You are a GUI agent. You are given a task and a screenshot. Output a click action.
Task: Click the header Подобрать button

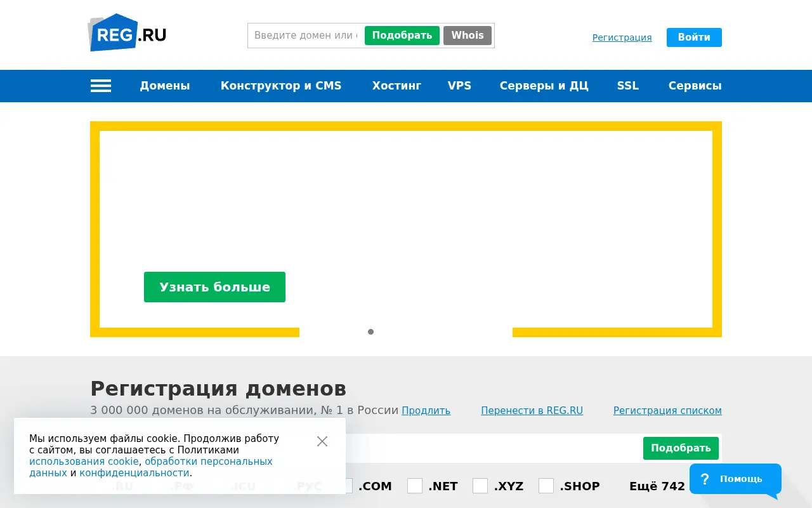coord(402,36)
